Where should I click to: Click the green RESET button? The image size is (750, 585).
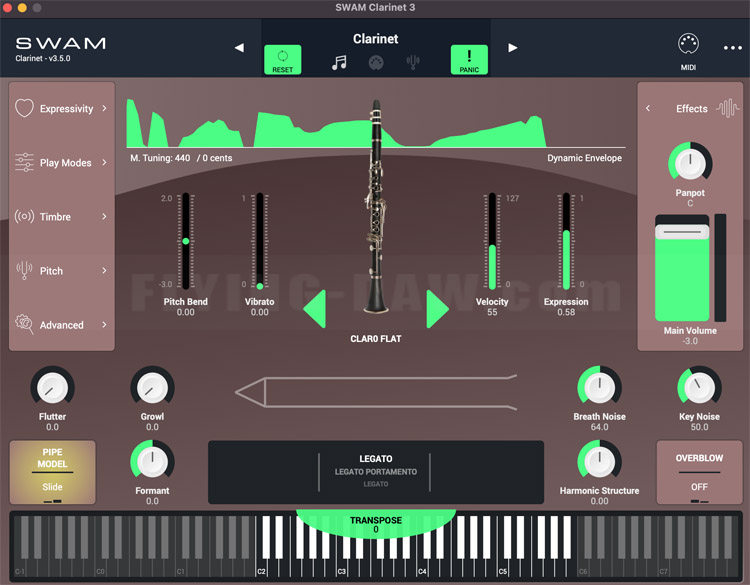point(283,60)
